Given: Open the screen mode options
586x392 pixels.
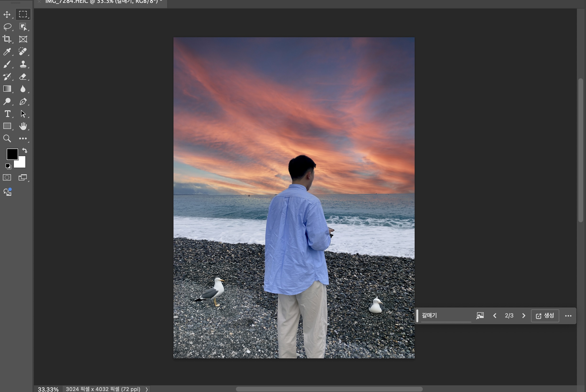Looking at the screenshot, I should point(22,178).
